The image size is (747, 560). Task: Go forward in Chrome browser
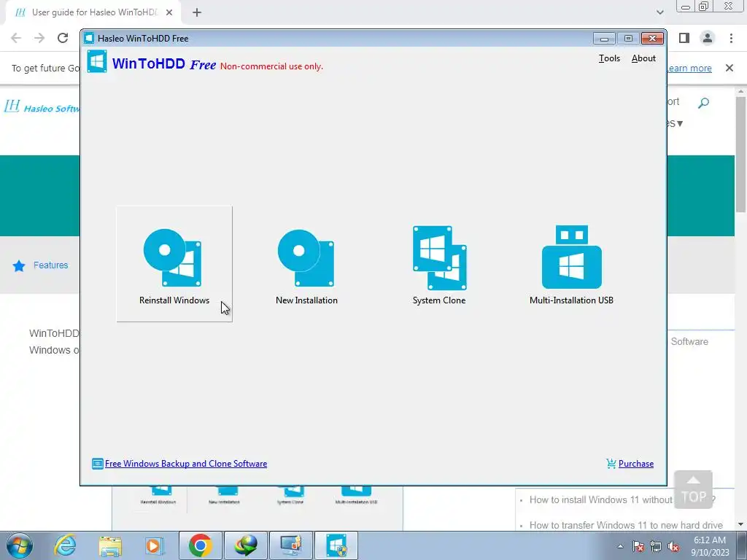coord(39,38)
